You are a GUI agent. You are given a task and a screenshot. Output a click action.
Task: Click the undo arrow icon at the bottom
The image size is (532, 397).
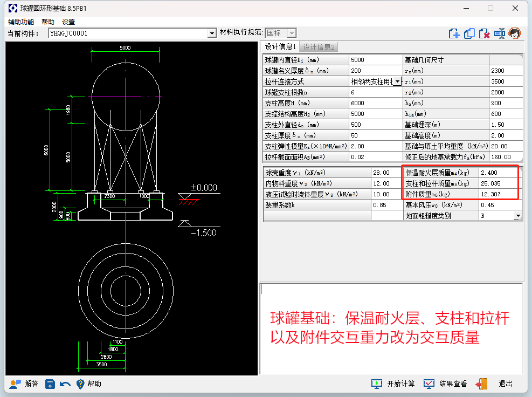coord(65,384)
